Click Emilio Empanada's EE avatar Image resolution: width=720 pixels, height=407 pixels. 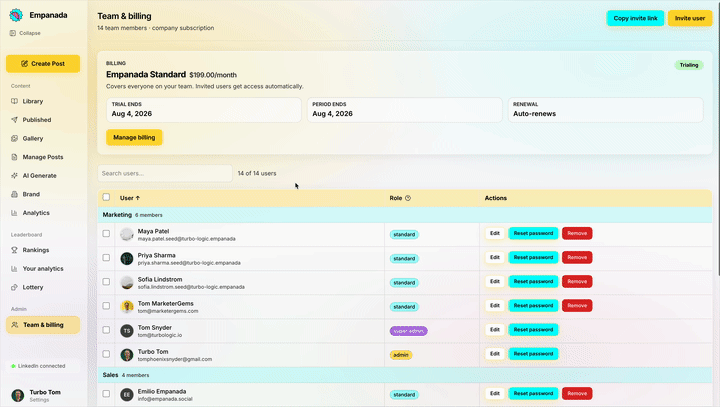tap(127, 394)
